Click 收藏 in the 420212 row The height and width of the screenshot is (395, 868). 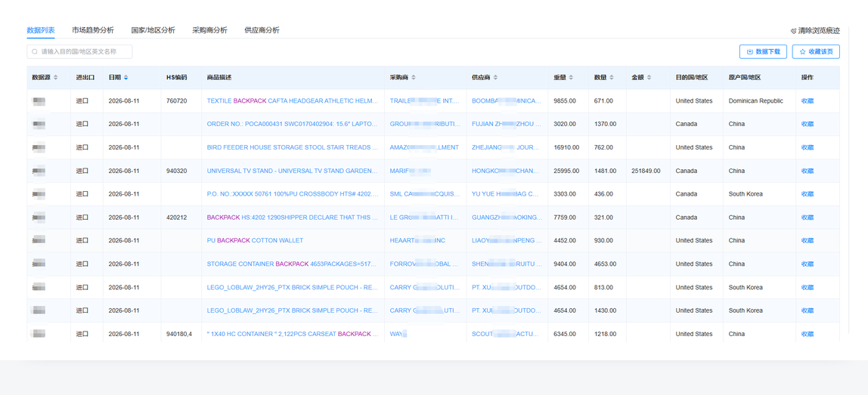(x=807, y=218)
